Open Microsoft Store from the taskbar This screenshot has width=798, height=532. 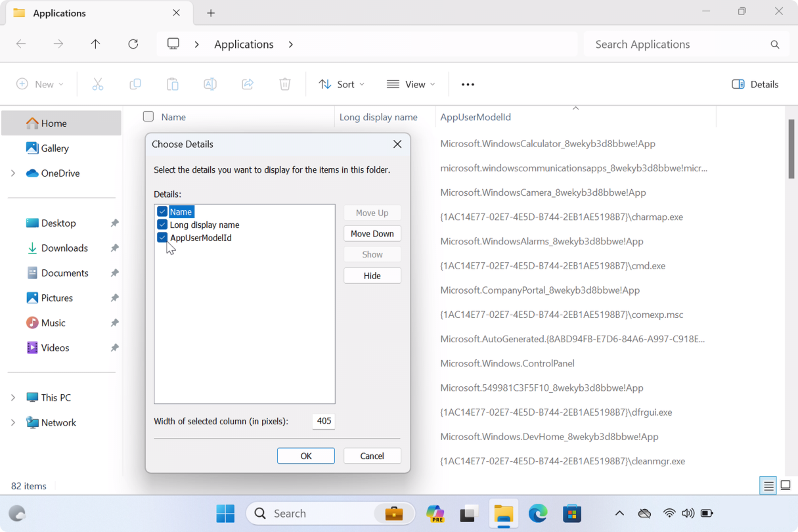[x=572, y=513]
